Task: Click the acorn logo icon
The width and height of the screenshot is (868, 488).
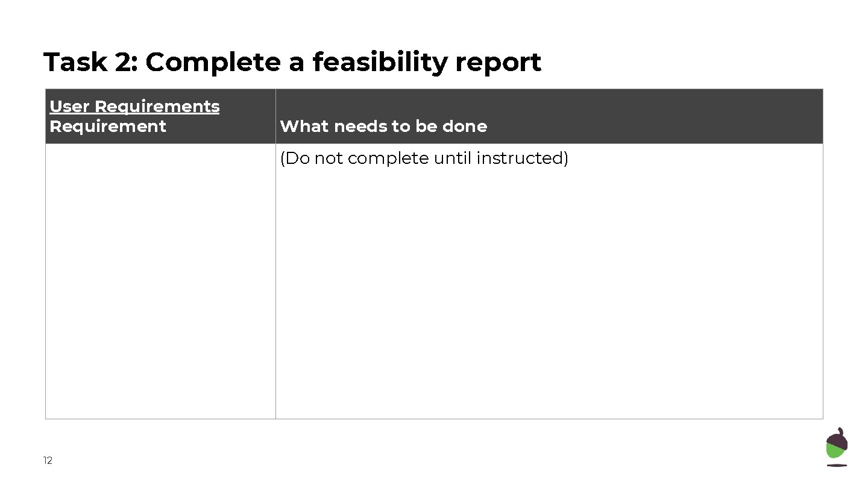Action: [837, 447]
